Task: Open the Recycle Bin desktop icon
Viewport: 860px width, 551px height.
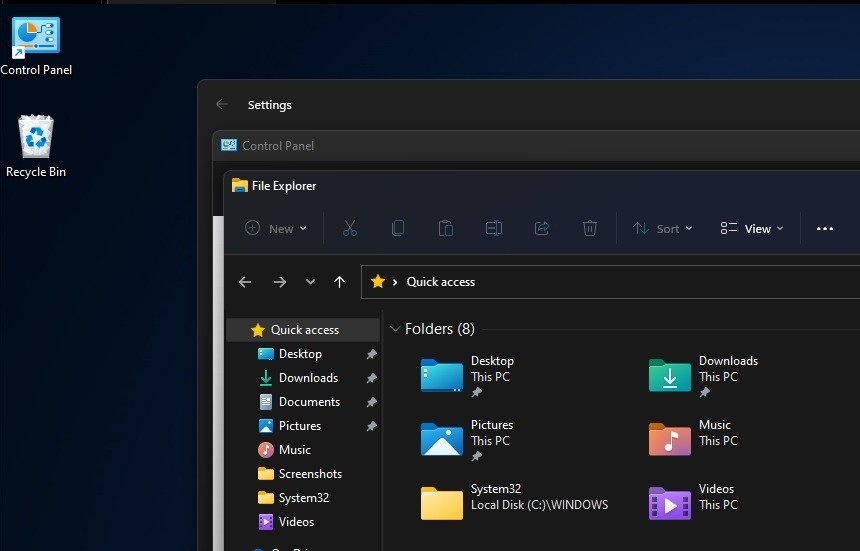Action: (36, 146)
